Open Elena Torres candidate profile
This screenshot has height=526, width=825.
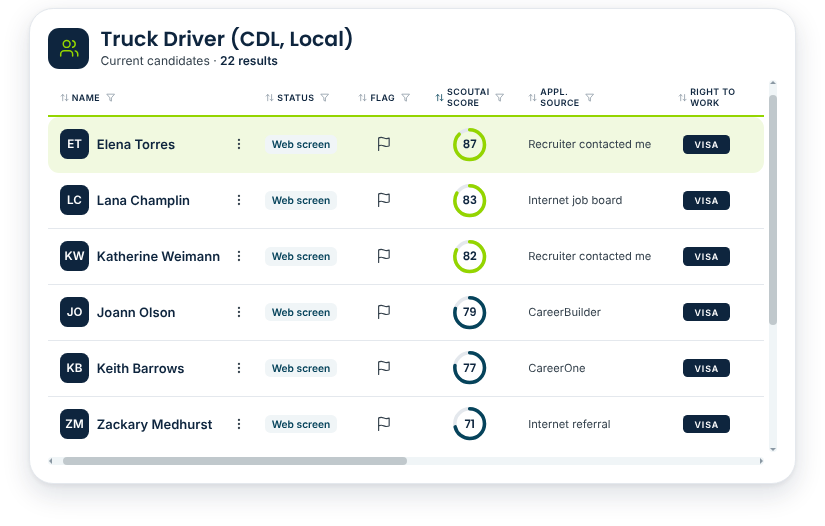pyautogui.click(x=136, y=145)
